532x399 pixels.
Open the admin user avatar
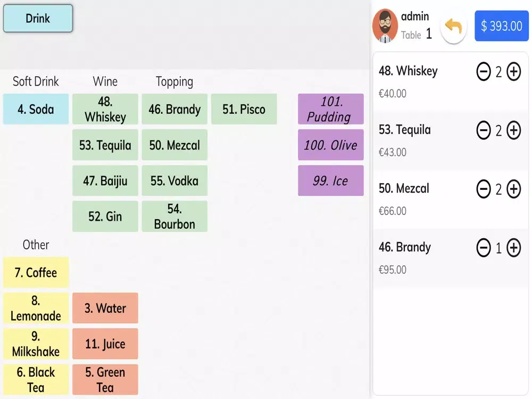click(385, 26)
